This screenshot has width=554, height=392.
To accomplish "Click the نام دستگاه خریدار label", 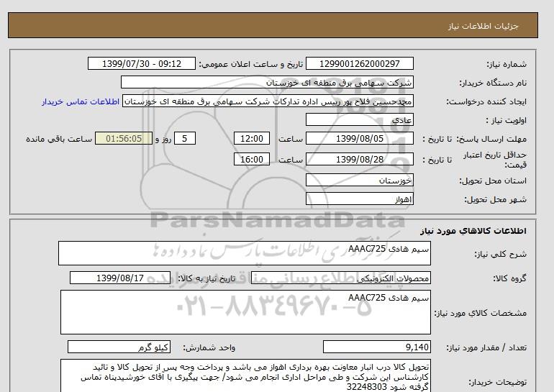I will 493,83.
